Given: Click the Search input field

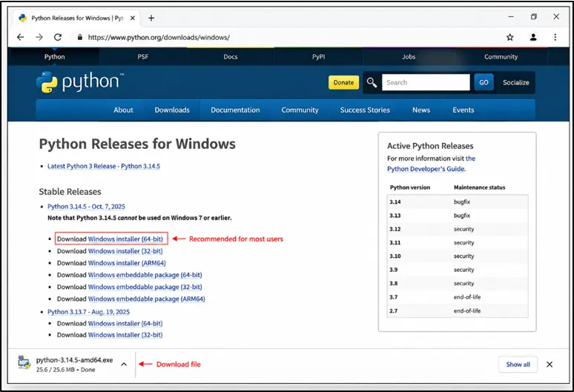Looking at the screenshot, I should [426, 82].
